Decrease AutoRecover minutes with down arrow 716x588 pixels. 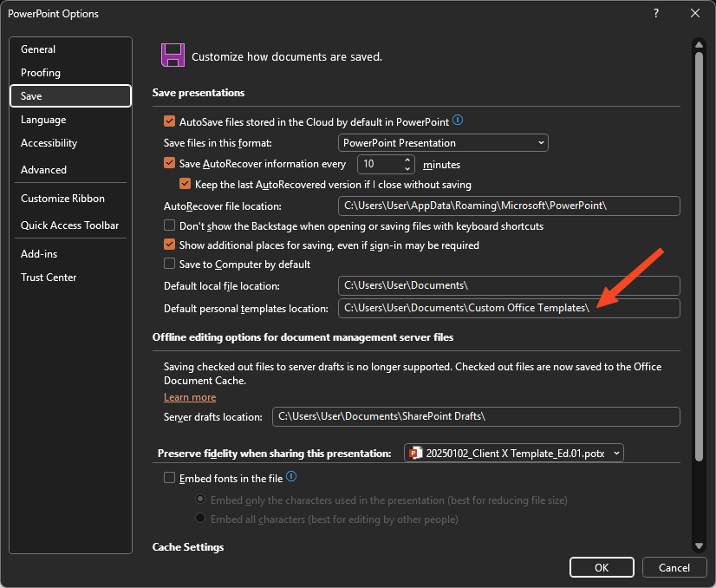[x=407, y=168]
